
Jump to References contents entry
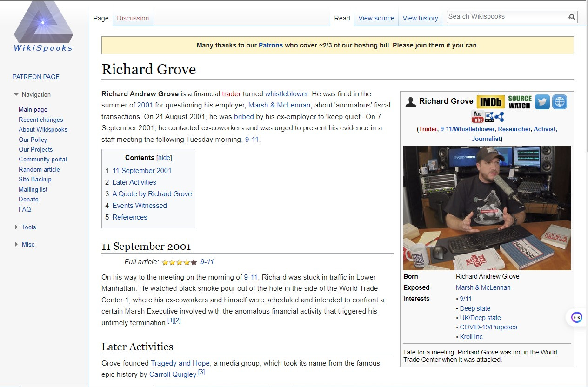(x=130, y=217)
